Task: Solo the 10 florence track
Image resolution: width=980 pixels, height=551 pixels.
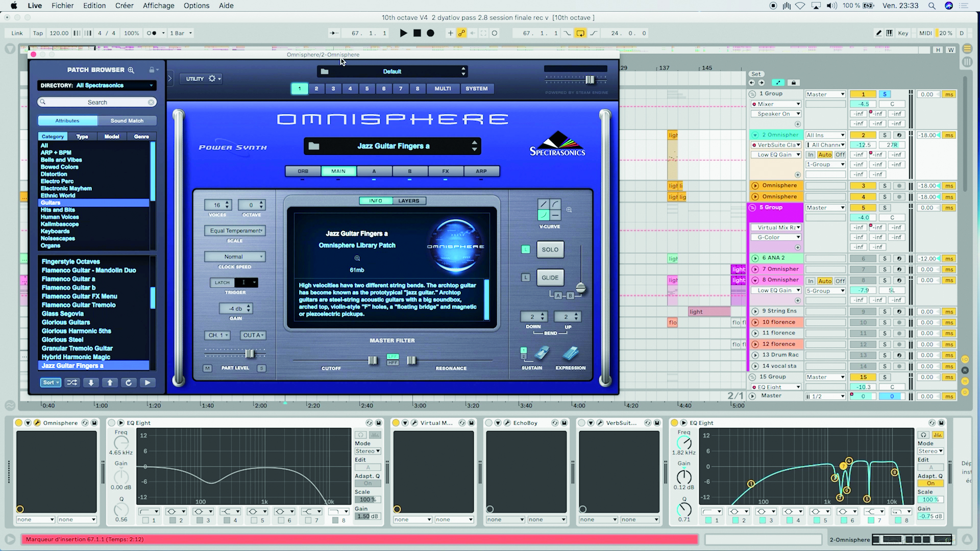Action: pos(885,322)
